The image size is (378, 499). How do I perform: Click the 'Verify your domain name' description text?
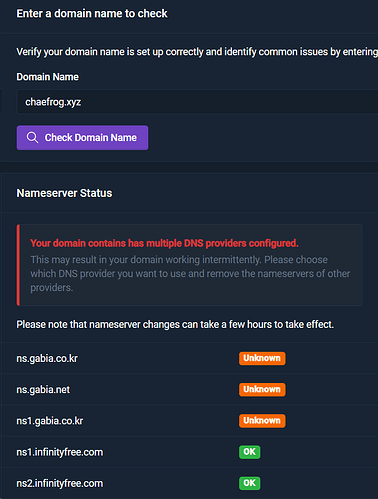coord(197,52)
